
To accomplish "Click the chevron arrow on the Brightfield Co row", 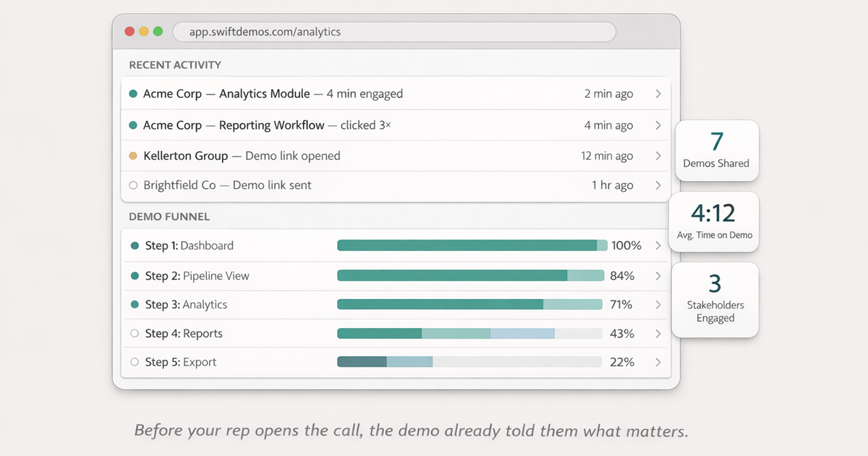I will click(x=658, y=185).
